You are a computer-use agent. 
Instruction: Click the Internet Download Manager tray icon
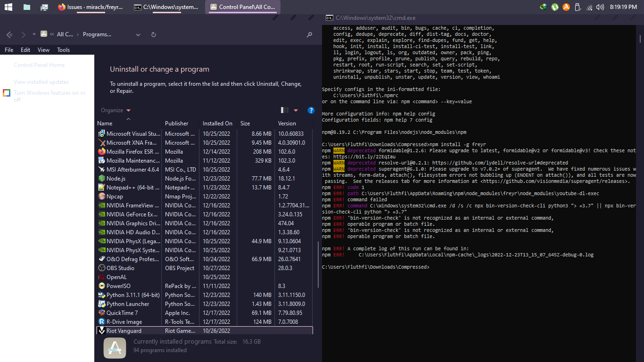(x=544, y=7)
